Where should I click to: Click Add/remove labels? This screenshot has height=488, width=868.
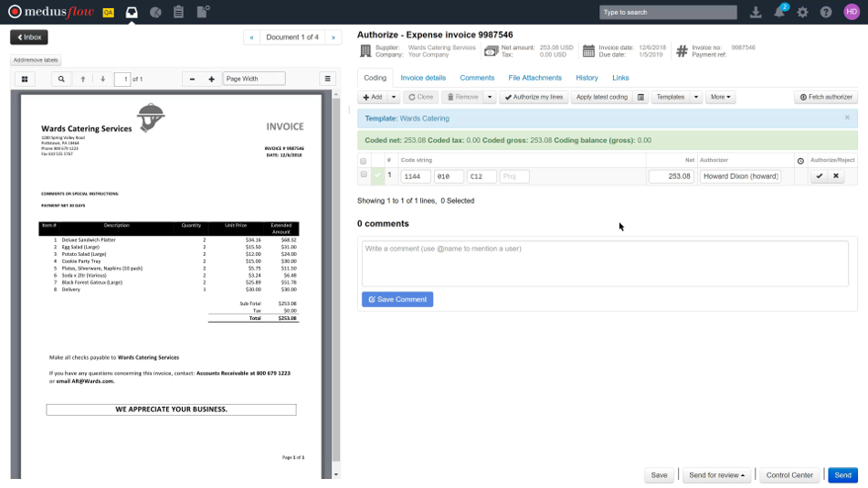[x=36, y=59]
